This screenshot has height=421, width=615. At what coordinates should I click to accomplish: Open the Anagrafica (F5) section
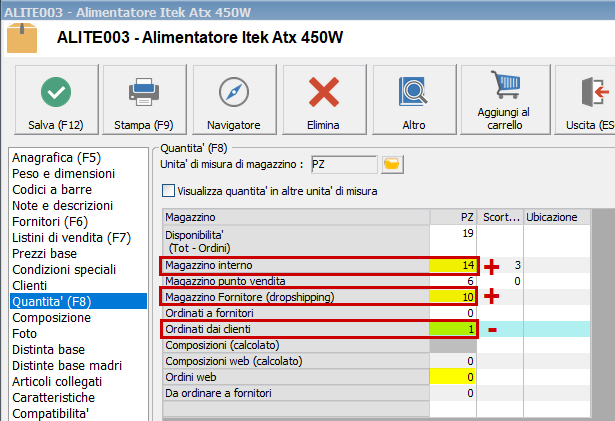click(56, 158)
